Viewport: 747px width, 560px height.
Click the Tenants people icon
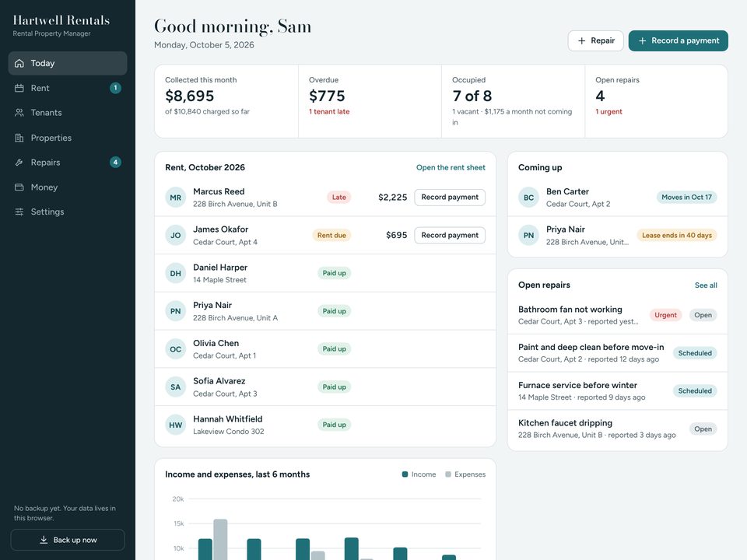(19, 113)
